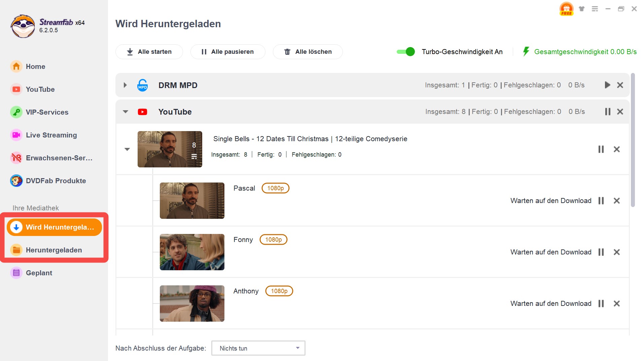The width and height of the screenshot is (644, 361).
Task: Open the skin shirt icon
Action: click(x=581, y=9)
